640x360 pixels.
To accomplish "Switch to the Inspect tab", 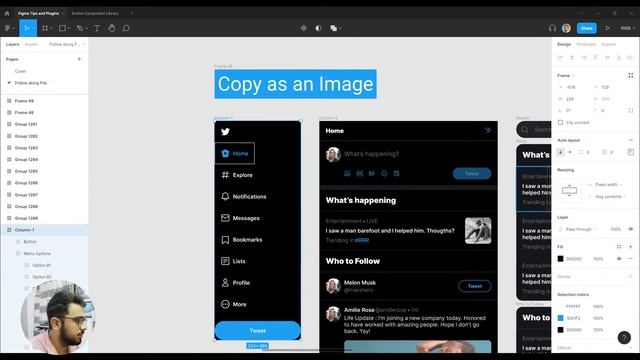I will pyautogui.click(x=608, y=44).
